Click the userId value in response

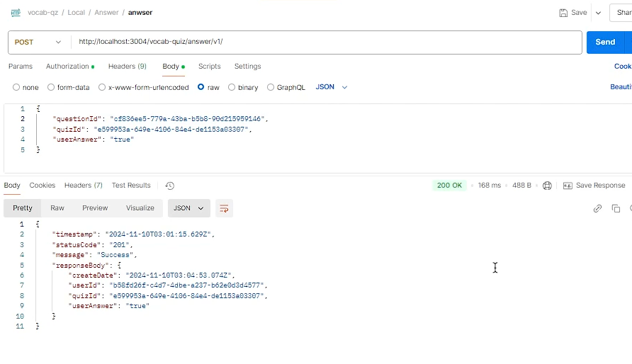pos(186,285)
